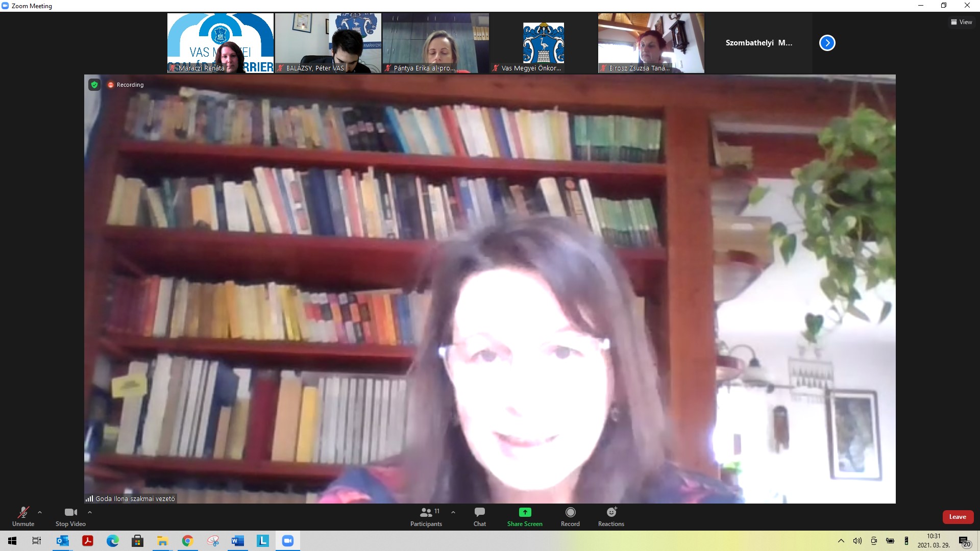Click the green Share Screen icon
The image size is (980, 551).
(x=525, y=512)
